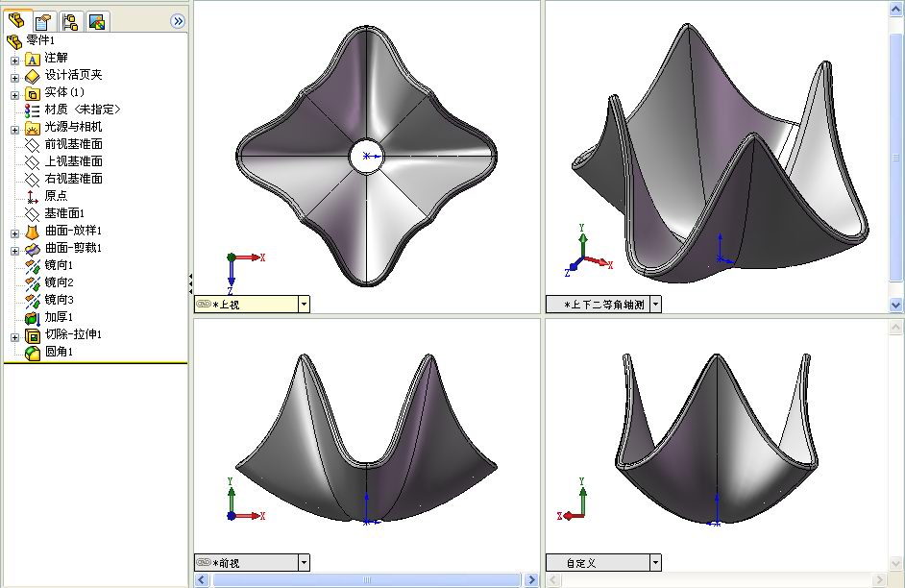The width and height of the screenshot is (905, 588).
Task: Select the 前视基准面 plane icon
Action: [x=33, y=145]
